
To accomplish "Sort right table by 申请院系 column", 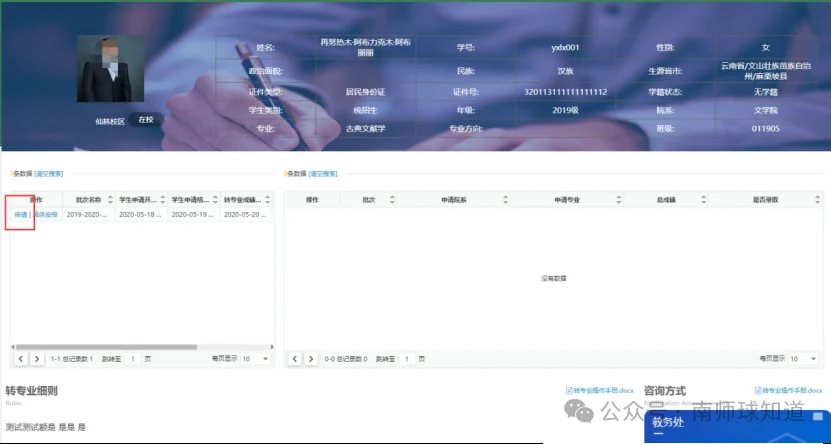I will [506, 200].
